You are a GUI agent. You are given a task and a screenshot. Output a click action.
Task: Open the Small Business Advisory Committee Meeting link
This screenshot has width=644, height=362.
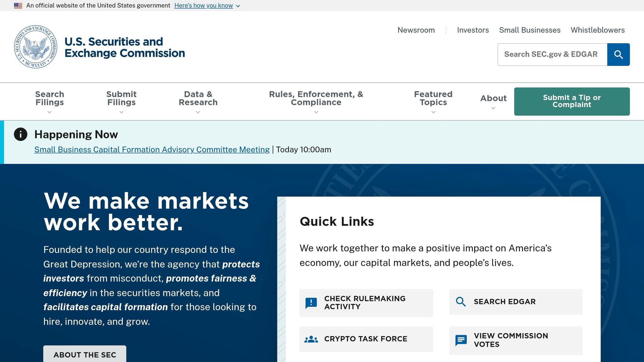[152, 150]
